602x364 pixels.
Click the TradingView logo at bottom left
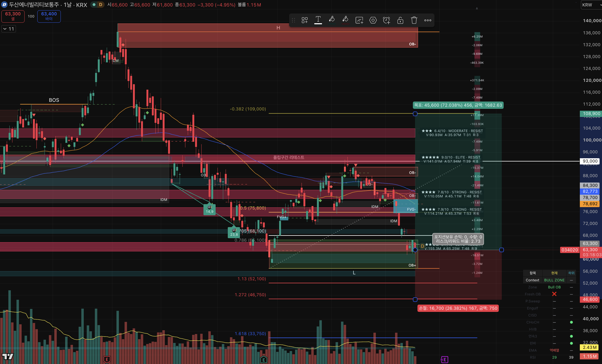(8, 356)
